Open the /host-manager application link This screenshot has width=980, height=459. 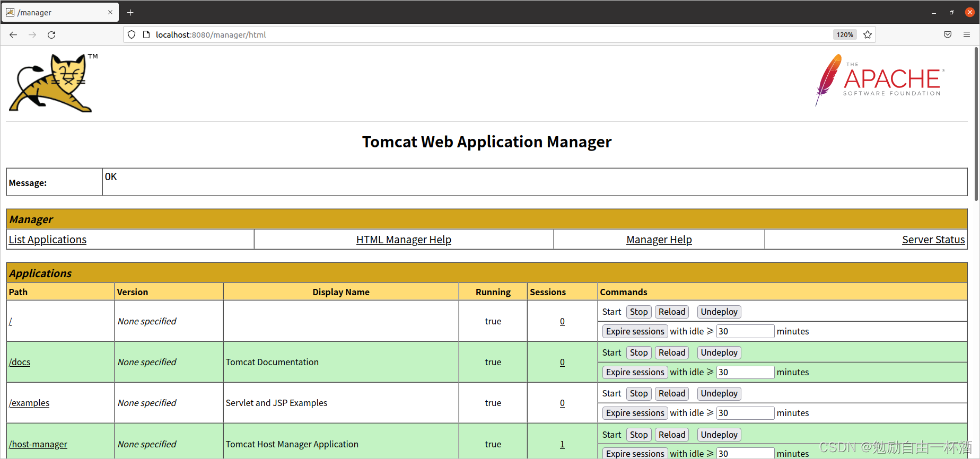click(x=38, y=444)
